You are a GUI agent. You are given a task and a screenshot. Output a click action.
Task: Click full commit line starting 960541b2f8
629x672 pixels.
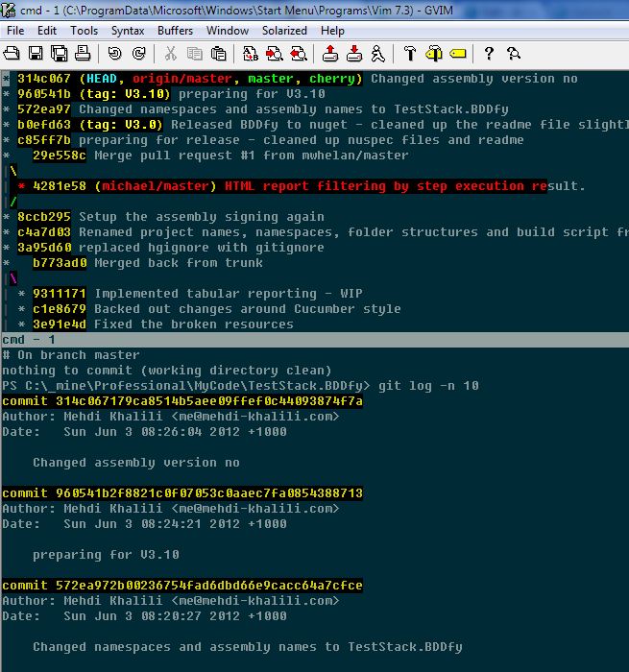click(x=182, y=493)
